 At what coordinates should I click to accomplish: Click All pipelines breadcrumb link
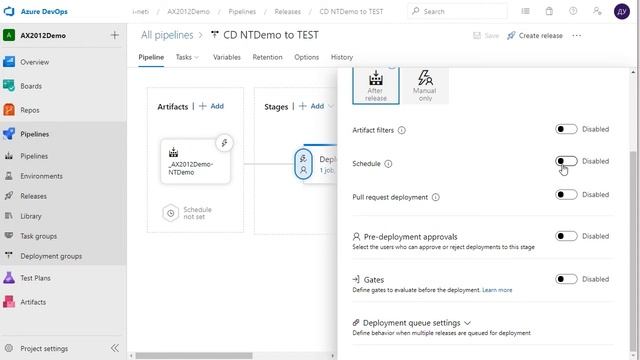(167, 35)
